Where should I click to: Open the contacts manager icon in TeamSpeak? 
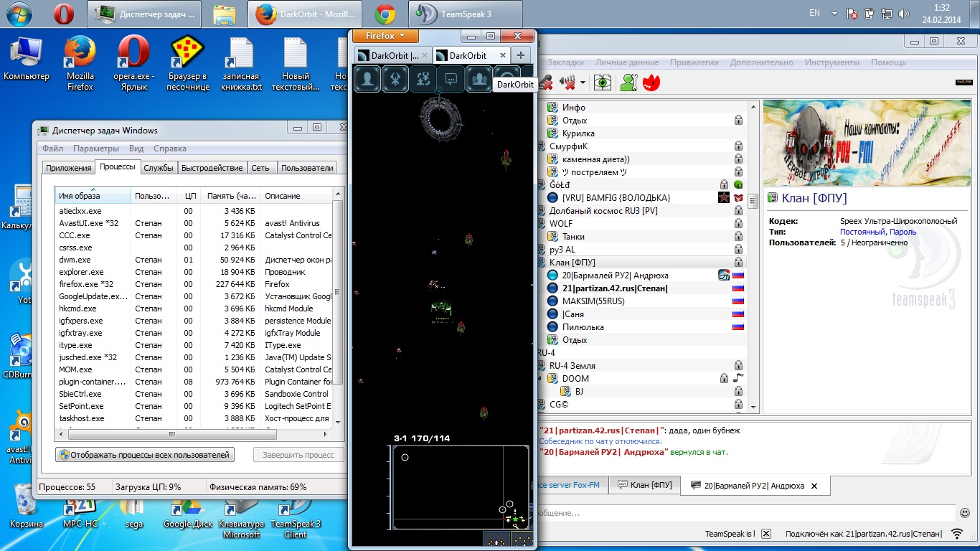pyautogui.click(x=628, y=83)
